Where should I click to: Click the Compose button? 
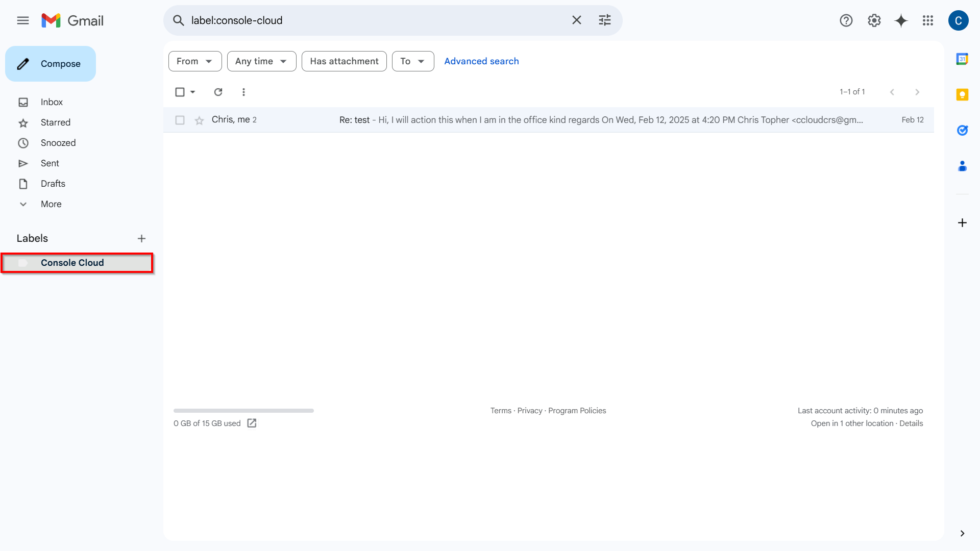pyautogui.click(x=51, y=64)
